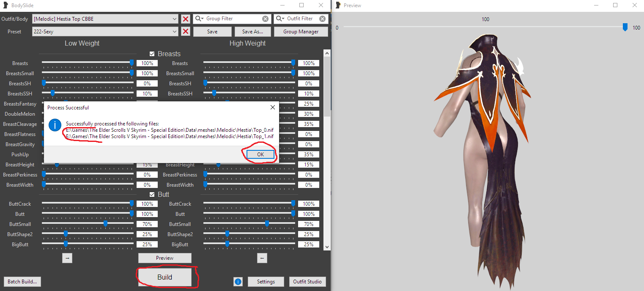Viewport: 644px width, 291px height.
Task: Open the Outfit/Body dropdown list
Action: 175,19
